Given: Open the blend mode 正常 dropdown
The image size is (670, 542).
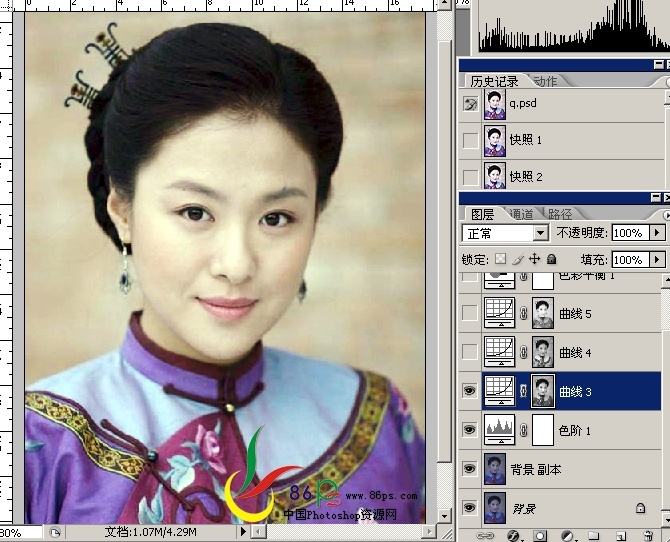Looking at the screenshot, I should coord(541,233).
